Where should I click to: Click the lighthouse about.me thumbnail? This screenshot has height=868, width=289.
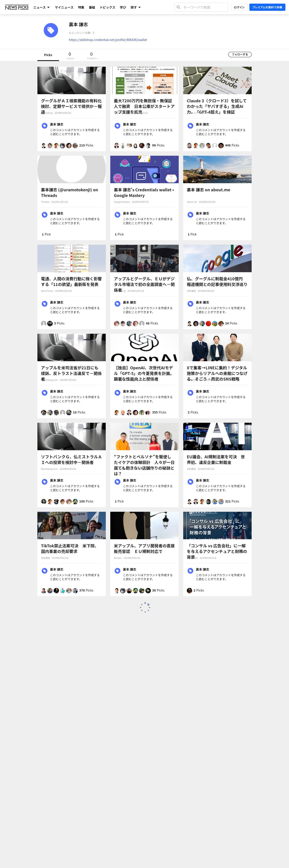(x=217, y=169)
